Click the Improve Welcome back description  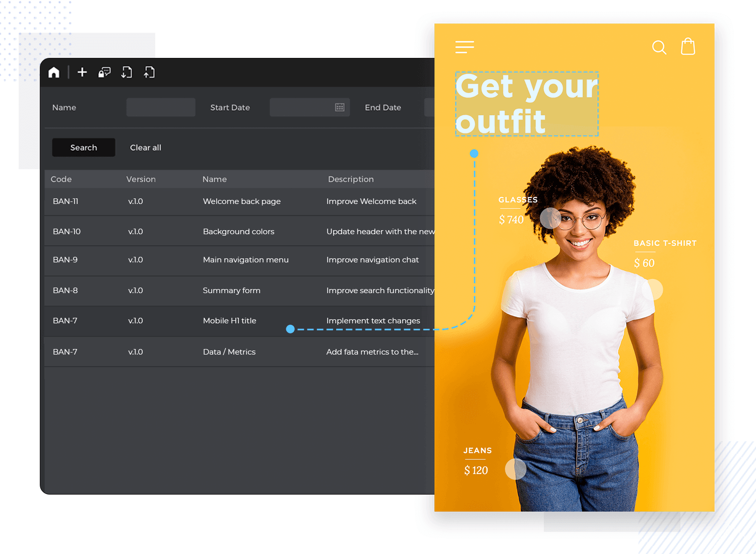pyautogui.click(x=371, y=201)
